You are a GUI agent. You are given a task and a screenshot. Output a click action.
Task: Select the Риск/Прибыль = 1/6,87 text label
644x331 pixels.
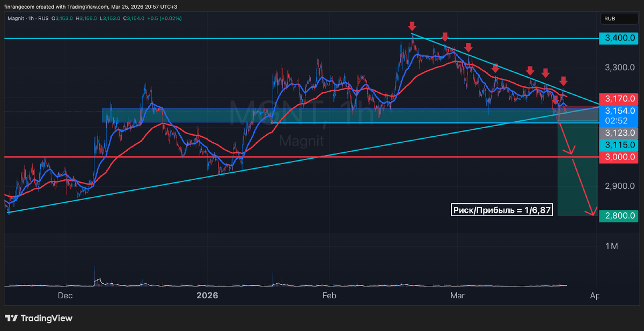click(x=502, y=210)
